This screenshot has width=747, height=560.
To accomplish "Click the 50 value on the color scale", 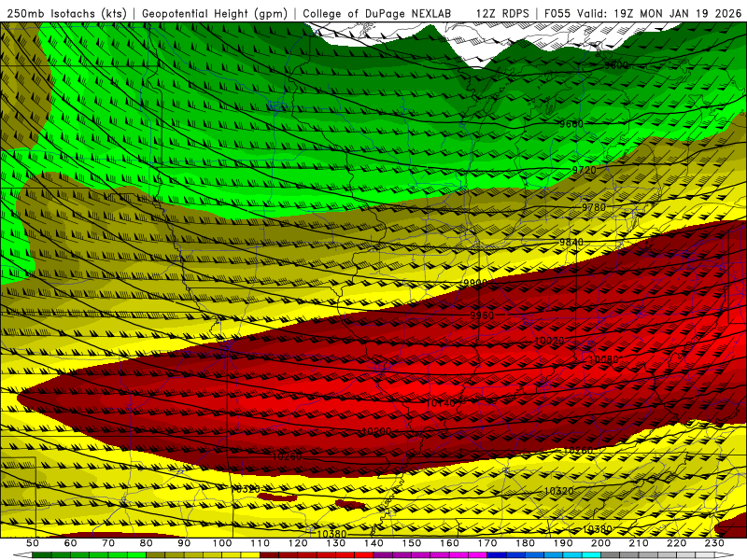I will tap(33, 543).
